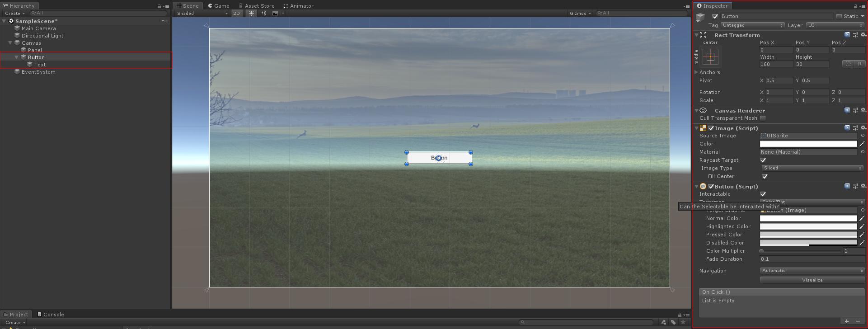Switch to the Game tab
The height and width of the screenshot is (329, 868).
[219, 6]
